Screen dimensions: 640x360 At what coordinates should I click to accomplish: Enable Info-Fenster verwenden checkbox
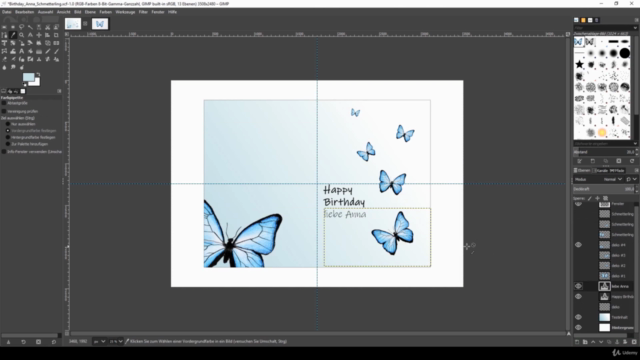(4, 151)
